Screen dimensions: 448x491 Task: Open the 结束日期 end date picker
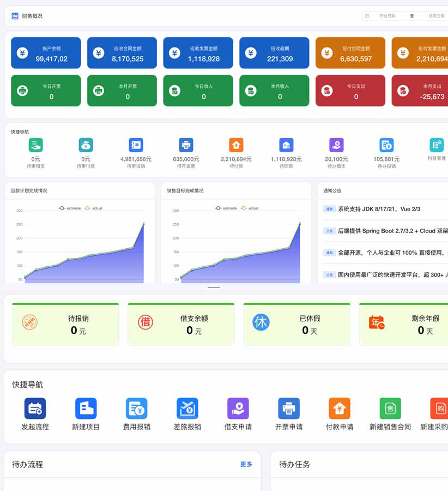[x=435, y=16]
